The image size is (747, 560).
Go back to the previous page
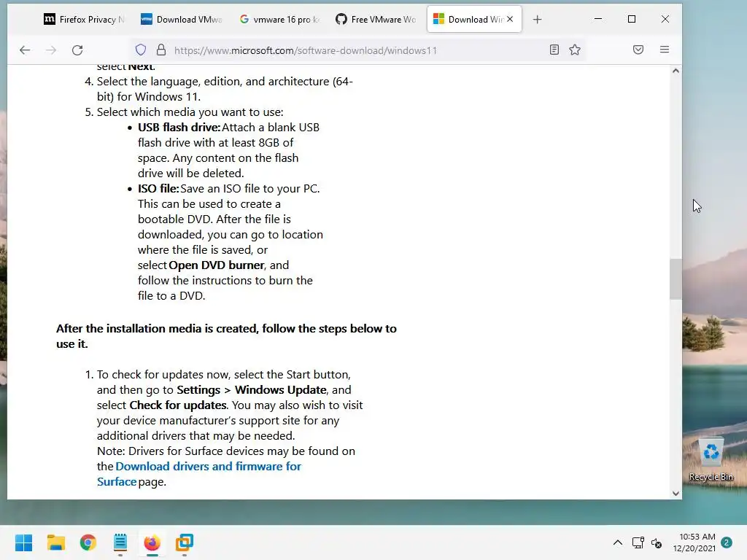click(x=25, y=50)
